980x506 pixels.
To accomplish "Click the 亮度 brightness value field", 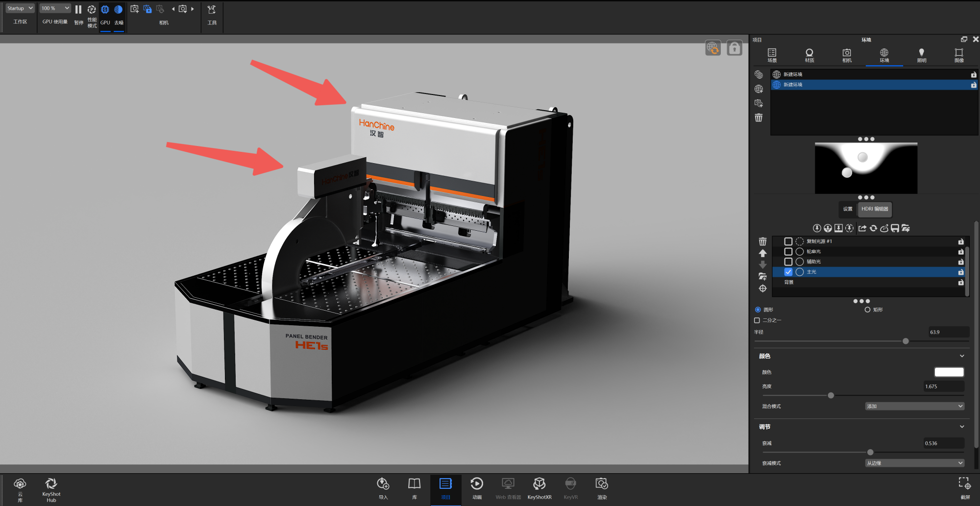I will (x=943, y=386).
